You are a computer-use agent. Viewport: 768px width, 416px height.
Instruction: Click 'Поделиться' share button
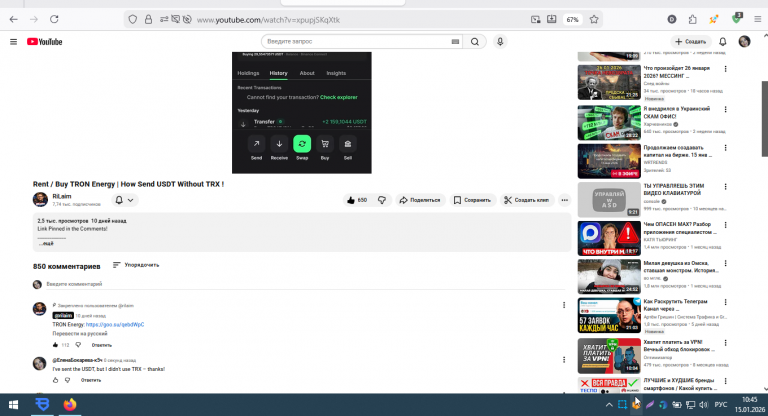[420, 200]
